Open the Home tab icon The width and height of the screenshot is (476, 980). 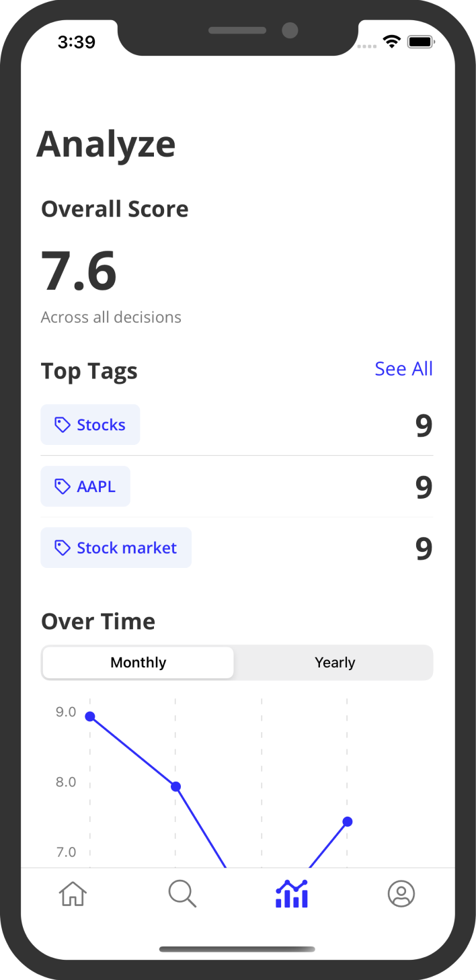[x=73, y=894]
